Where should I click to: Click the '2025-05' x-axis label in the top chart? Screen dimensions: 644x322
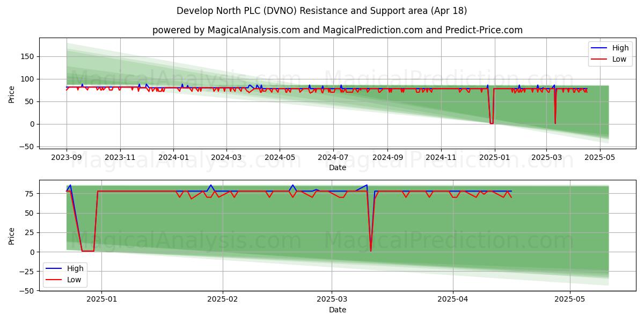[x=599, y=159]
